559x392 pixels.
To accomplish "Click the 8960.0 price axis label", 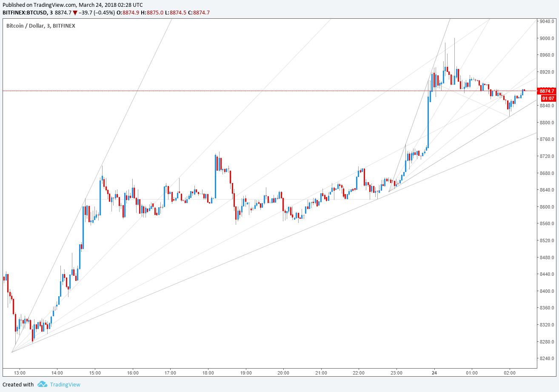I will click(x=547, y=55).
